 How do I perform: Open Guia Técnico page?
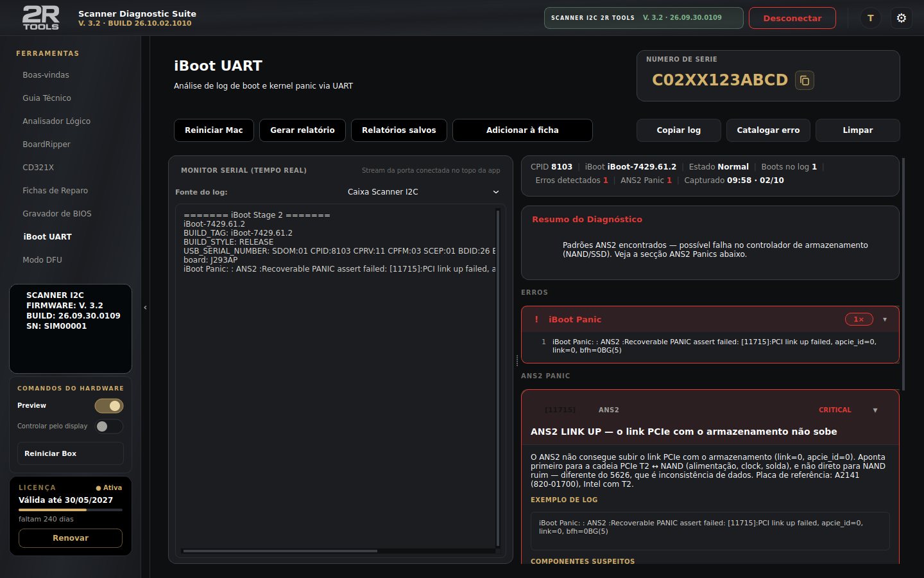click(x=47, y=98)
